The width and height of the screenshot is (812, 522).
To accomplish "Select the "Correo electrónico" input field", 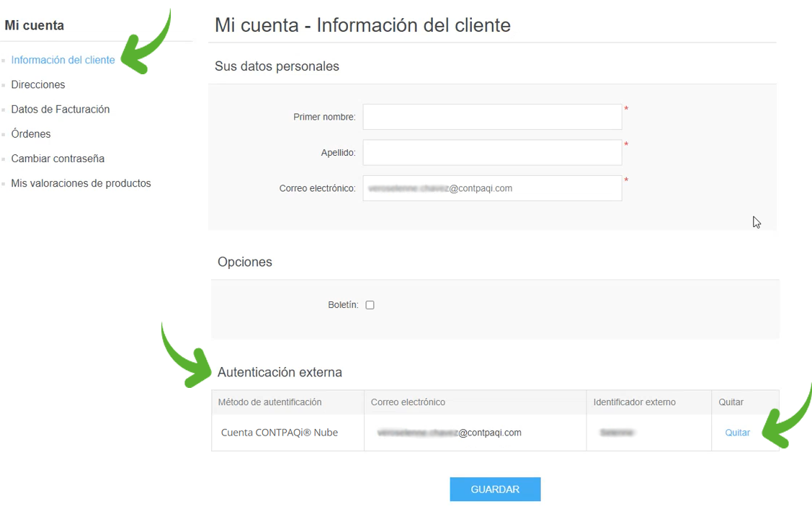I will point(492,188).
